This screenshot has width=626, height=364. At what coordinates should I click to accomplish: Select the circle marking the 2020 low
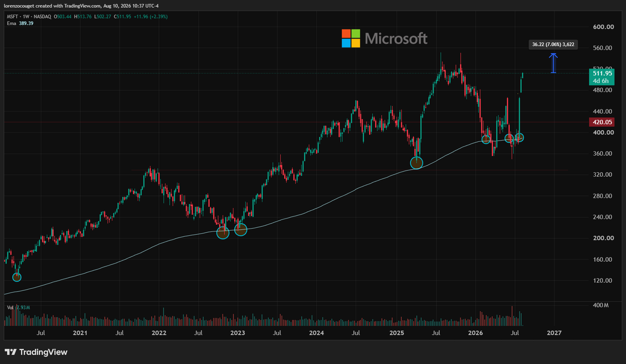pyautogui.click(x=17, y=277)
